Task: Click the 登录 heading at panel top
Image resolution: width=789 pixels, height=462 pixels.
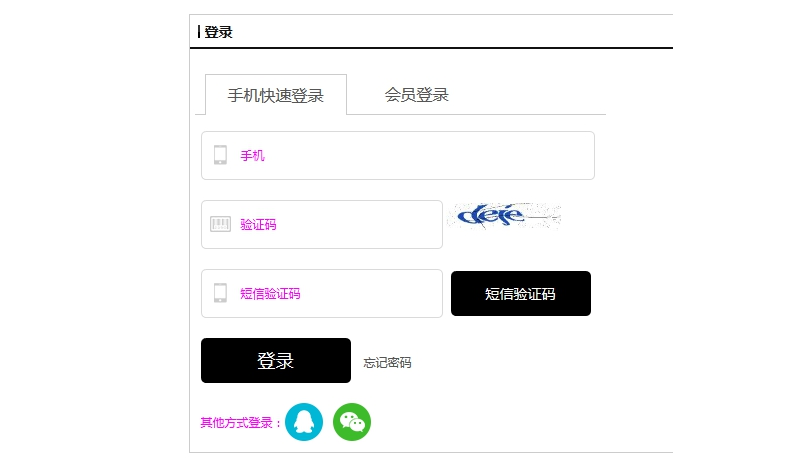Action: coord(218,32)
